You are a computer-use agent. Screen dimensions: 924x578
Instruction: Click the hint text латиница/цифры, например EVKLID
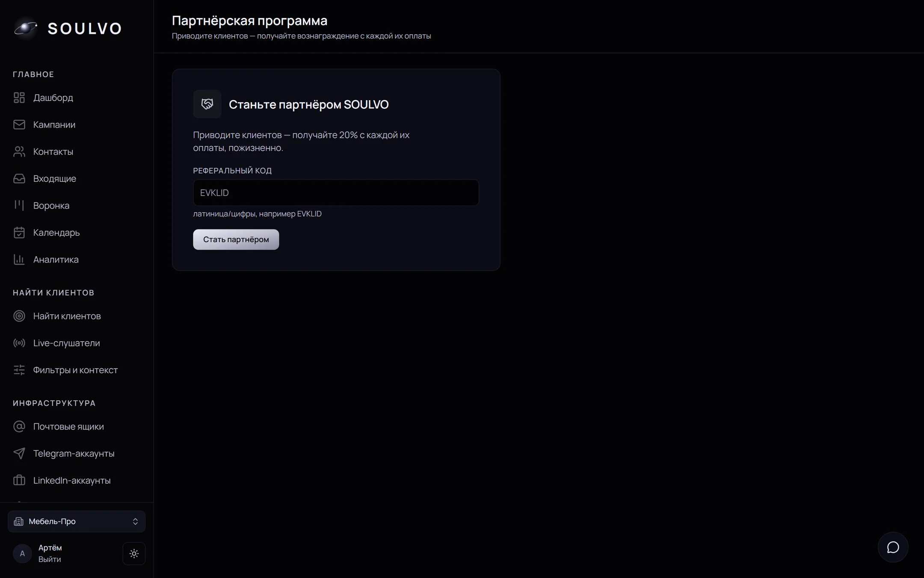point(257,214)
